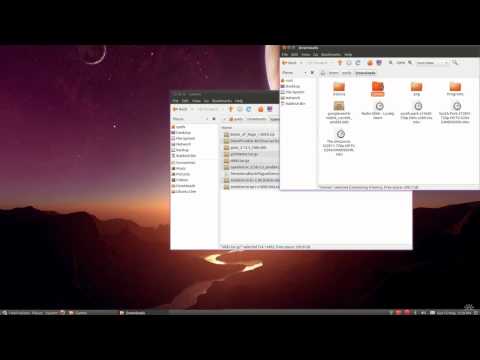The image size is (480, 360).
Task: Click Name column header in Games window
Action: click(x=227, y=128)
